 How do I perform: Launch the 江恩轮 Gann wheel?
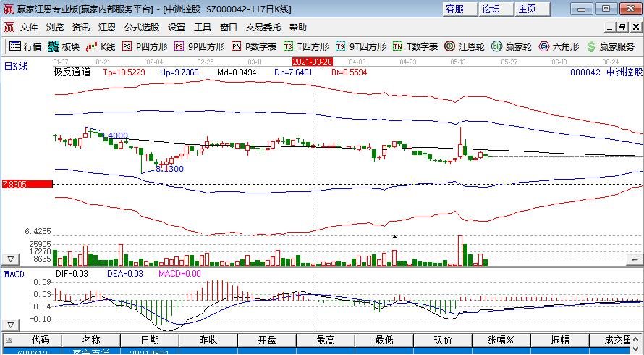click(465, 46)
